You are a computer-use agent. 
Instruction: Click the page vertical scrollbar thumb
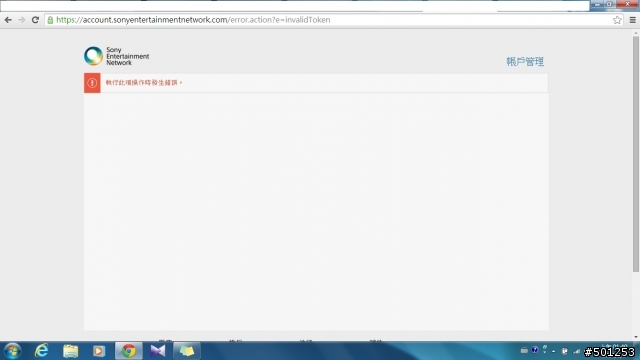pos(636,154)
